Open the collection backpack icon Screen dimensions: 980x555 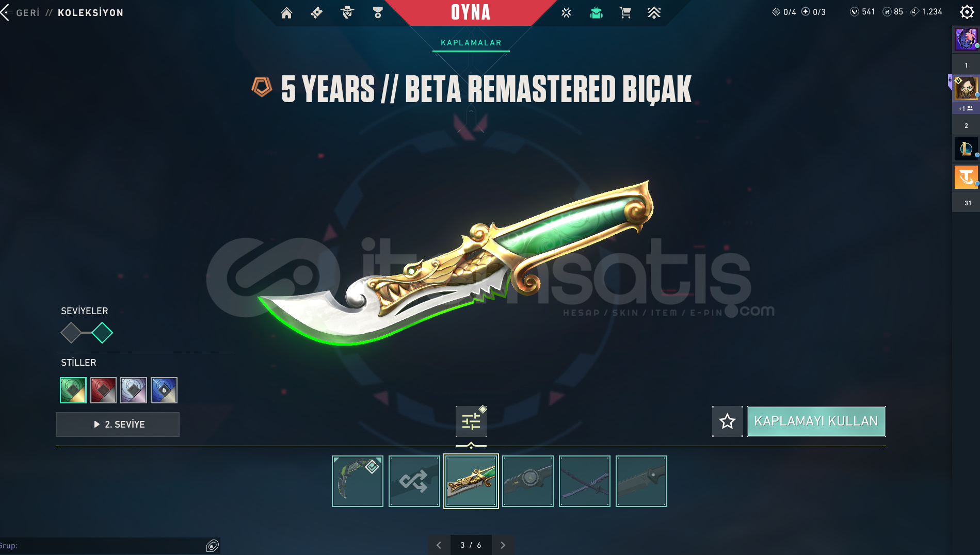pyautogui.click(x=596, y=12)
